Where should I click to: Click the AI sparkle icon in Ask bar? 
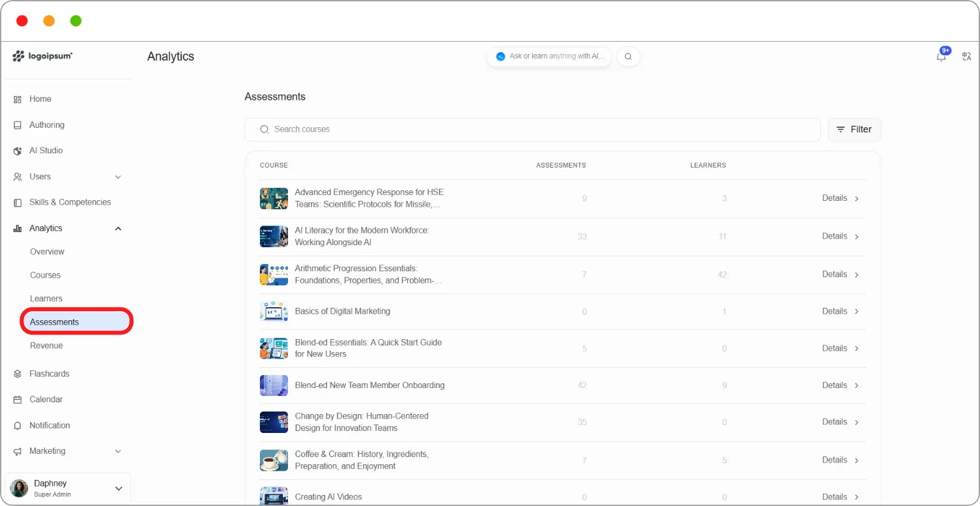pos(500,57)
